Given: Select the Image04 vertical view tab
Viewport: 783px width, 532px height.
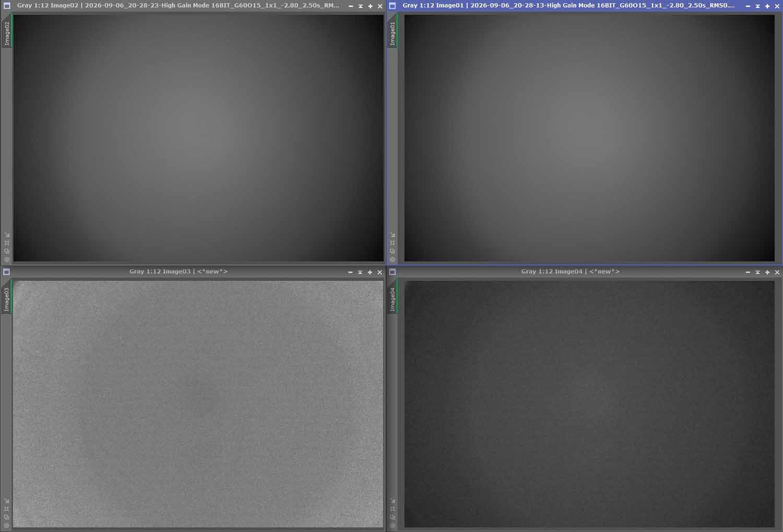Looking at the screenshot, I should (x=393, y=299).
